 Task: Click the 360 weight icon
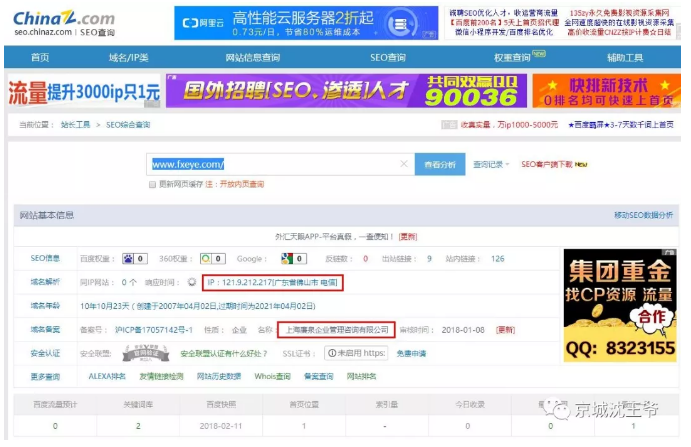coord(205,259)
